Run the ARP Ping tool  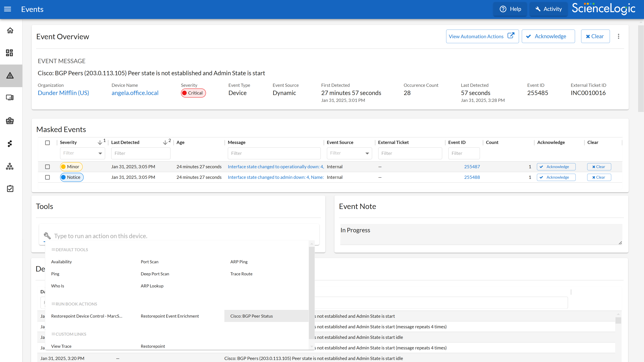pos(239,262)
